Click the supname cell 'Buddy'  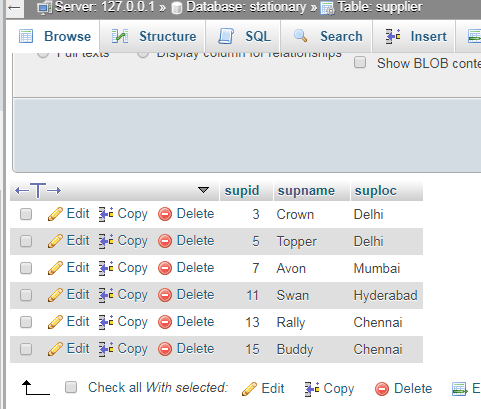click(x=295, y=349)
